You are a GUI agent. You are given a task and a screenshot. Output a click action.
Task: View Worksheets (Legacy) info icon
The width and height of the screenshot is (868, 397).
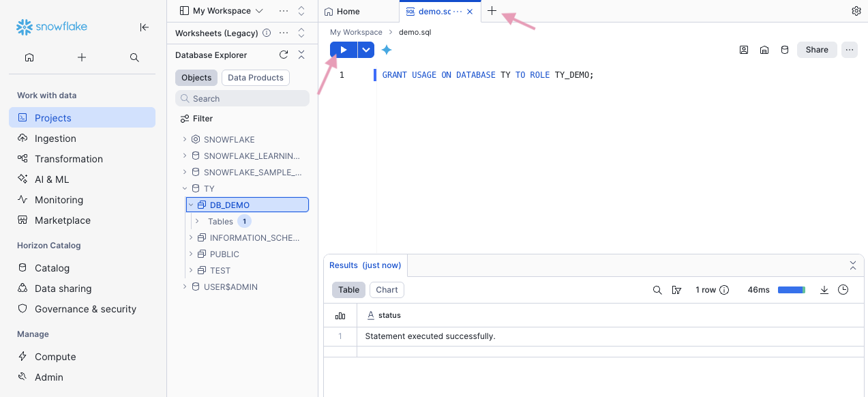coord(267,33)
